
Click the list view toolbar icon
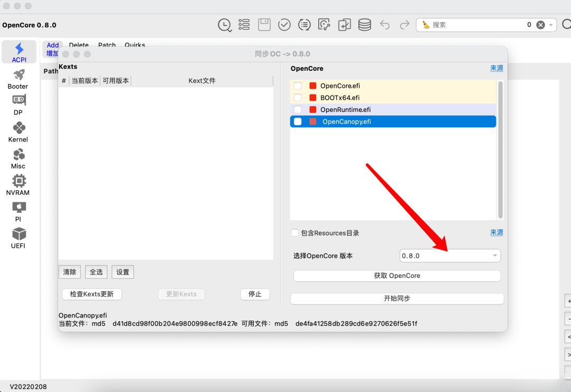click(244, 25)
